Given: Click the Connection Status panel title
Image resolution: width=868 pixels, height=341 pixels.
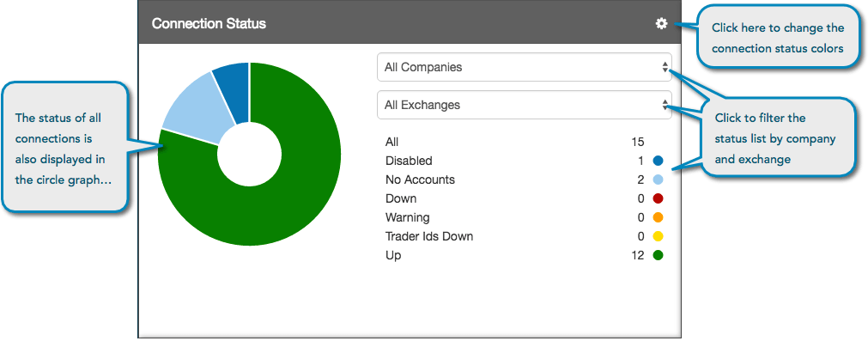Looking at the screenshot, I should pos(209,24).
